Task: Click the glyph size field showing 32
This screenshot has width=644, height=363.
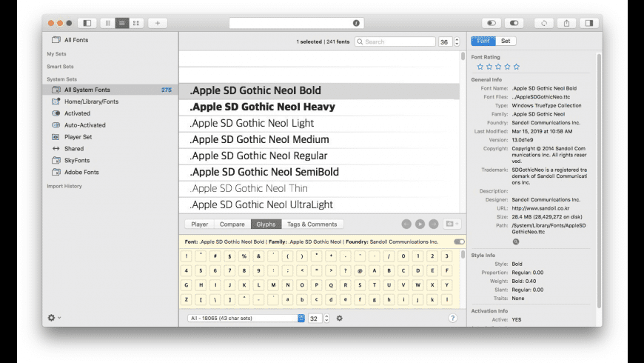Action: 315,319
